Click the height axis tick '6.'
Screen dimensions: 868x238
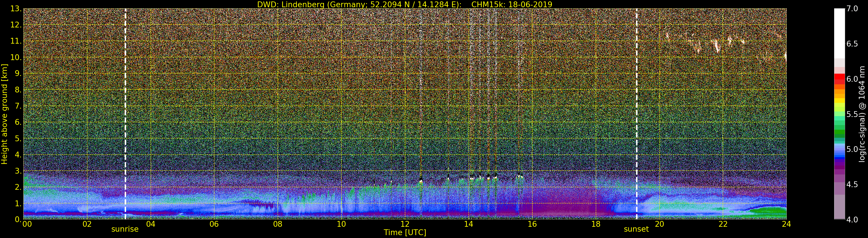18,122
